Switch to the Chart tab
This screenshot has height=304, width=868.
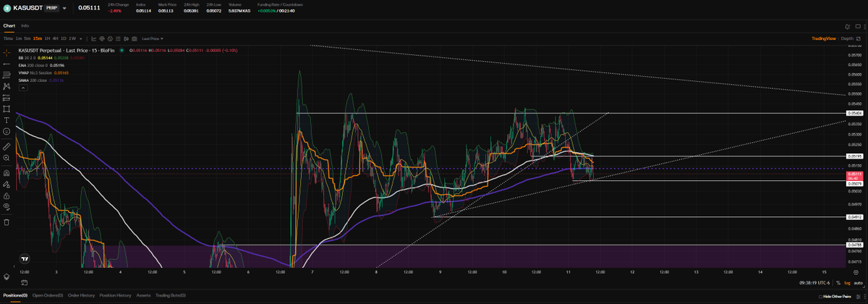coord(9,25)
